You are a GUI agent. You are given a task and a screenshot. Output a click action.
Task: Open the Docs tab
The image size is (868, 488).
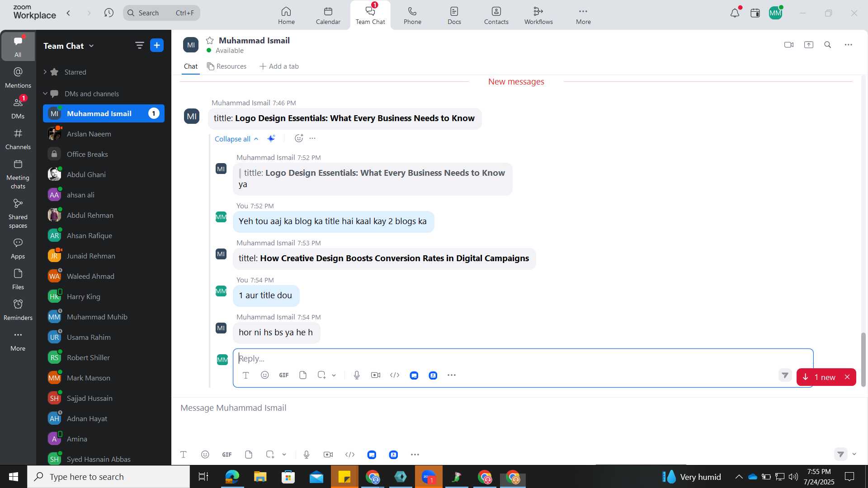click(x=454, y=15)
